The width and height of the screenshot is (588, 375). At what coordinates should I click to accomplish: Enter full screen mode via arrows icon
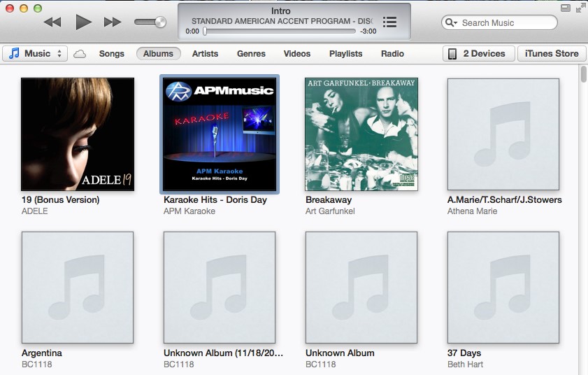coord(580,8)
